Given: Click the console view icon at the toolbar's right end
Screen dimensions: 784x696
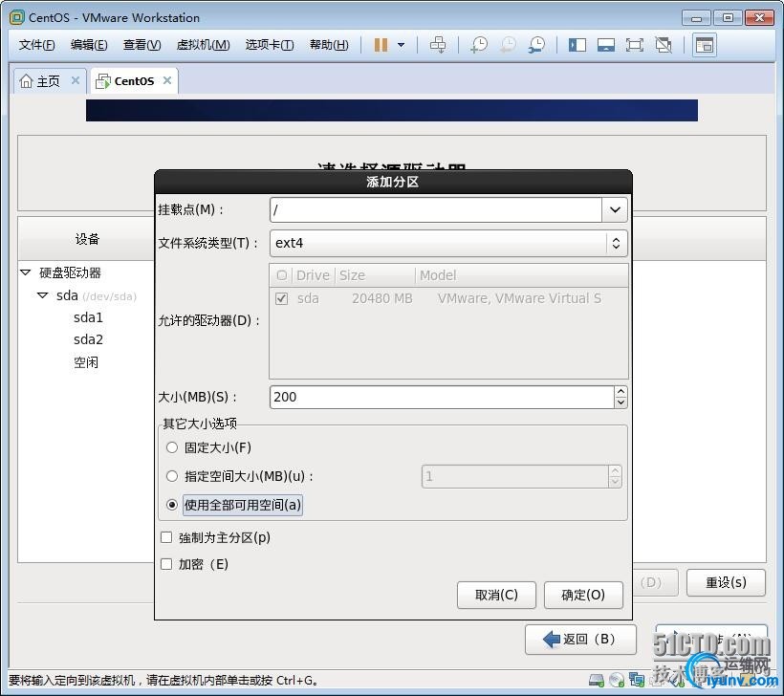Looking at the screenshot, I should (x=705, y=45).
